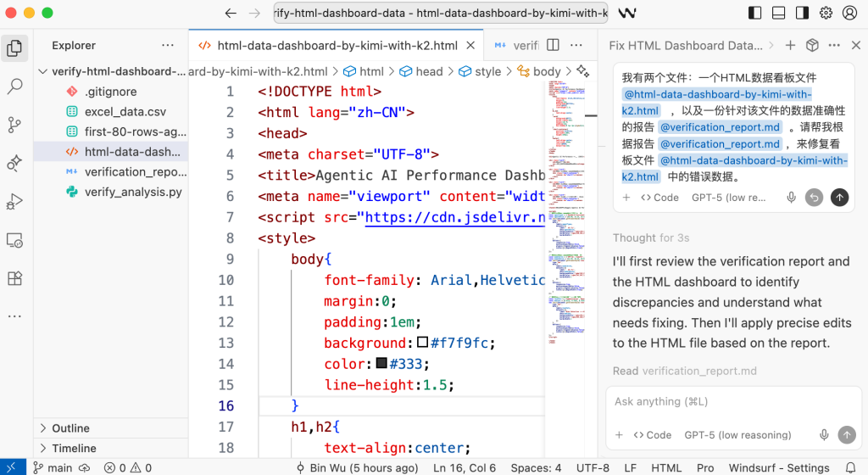
Task: Click the microphone icon in Ask anything box
Action: point(824,435)
